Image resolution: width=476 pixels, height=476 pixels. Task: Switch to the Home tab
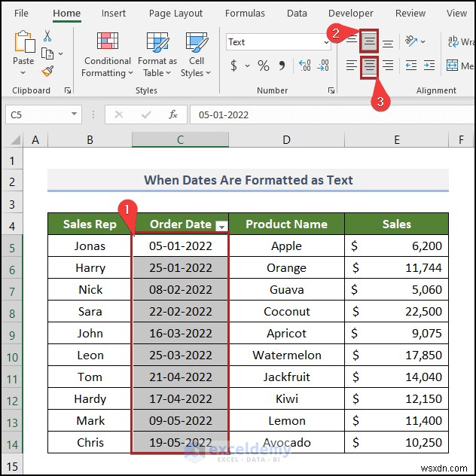click(x=67, y=14)
